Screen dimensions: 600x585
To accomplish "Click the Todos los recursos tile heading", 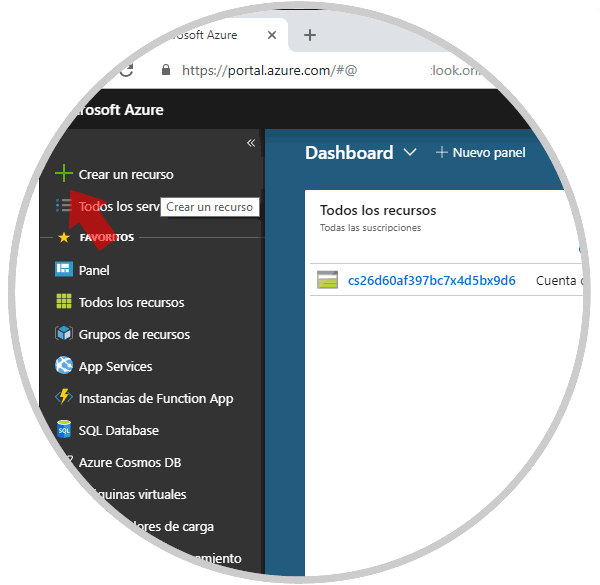I will [x=378, y=210].
